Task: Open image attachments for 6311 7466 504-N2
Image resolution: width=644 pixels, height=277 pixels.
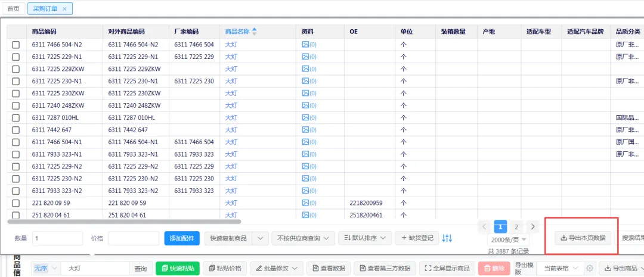Action: tap(309, 45)
